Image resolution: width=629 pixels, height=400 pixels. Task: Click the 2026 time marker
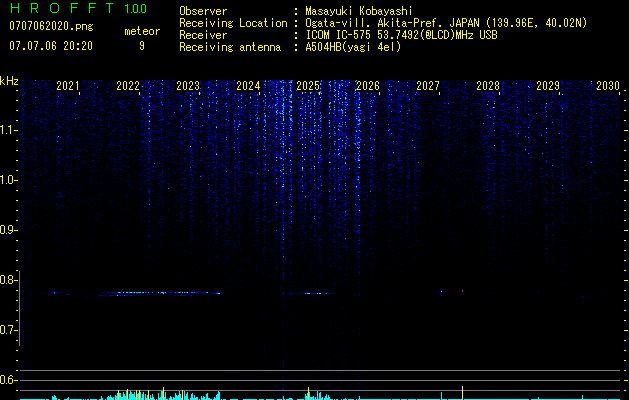pyautogui.click(x=368, y=86)
